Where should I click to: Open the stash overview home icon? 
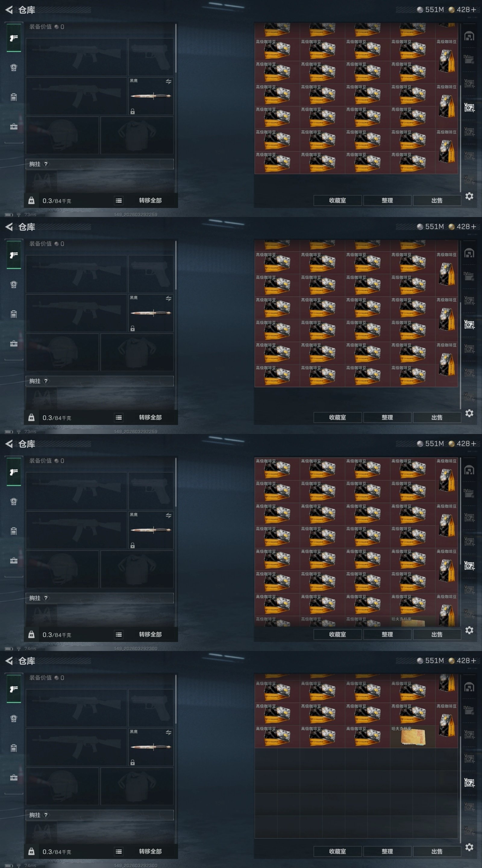(469, 36)
